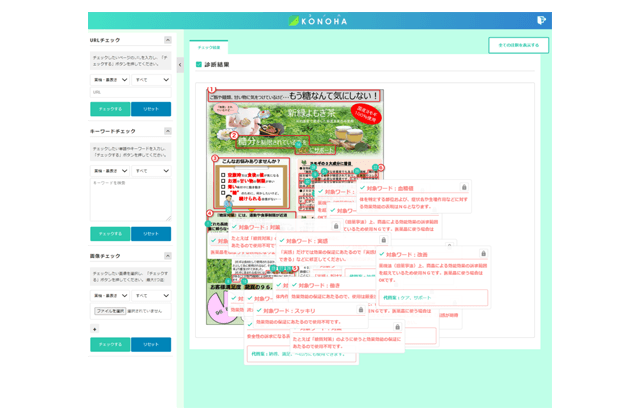Click チェックする in the 画像チェック section
The height and width of the screenshot is (420, 640).
110,344
